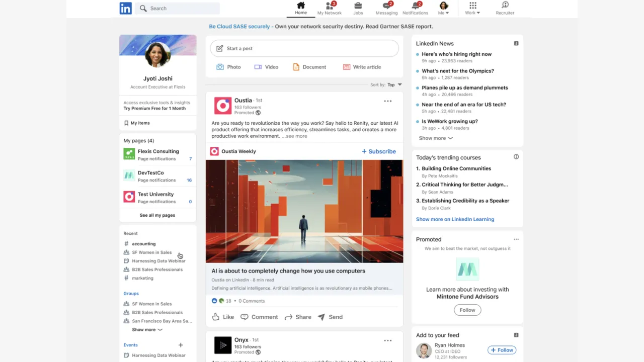Screen dimensions: 644x362
Task: Open three-dot menu on Promoted card
Action: click(516, 239)
